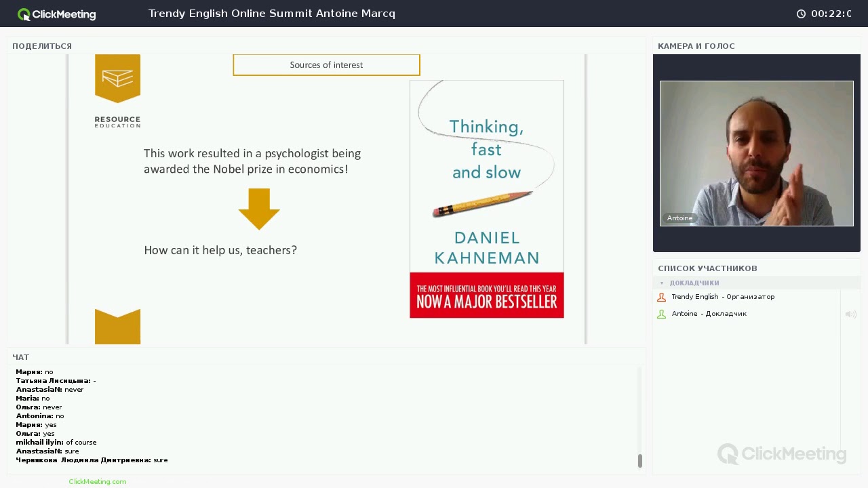Click chat message "Antonina: no"
Screen dimensions: 868x488
(x=40, y=416)
